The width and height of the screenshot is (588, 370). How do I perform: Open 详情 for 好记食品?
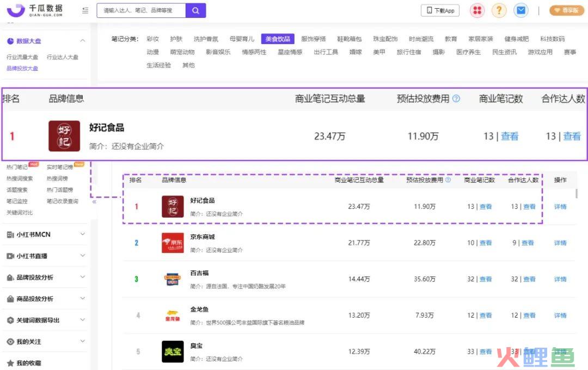point(560,207)
